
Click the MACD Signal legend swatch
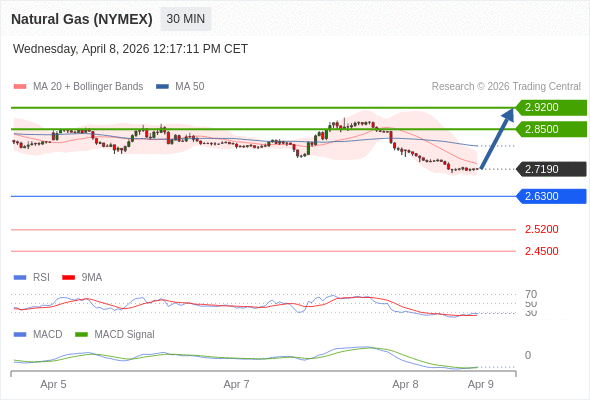[x=81, y=335]
